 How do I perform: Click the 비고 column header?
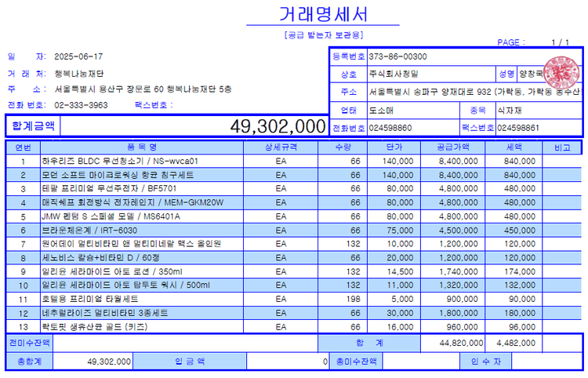561,147
